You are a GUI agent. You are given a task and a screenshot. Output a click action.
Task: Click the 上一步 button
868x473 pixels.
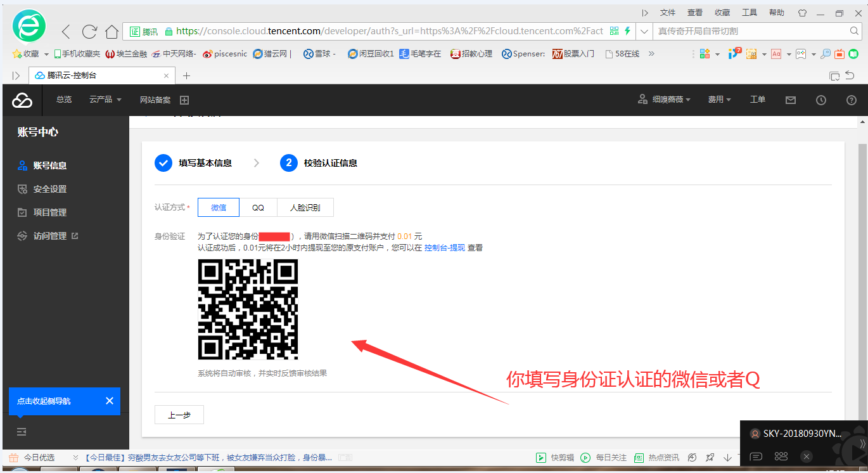(x=179, y=415)
